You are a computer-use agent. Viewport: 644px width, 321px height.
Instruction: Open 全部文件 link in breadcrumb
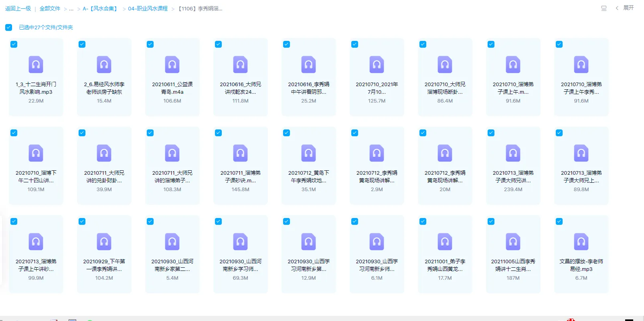pos(50,9)
